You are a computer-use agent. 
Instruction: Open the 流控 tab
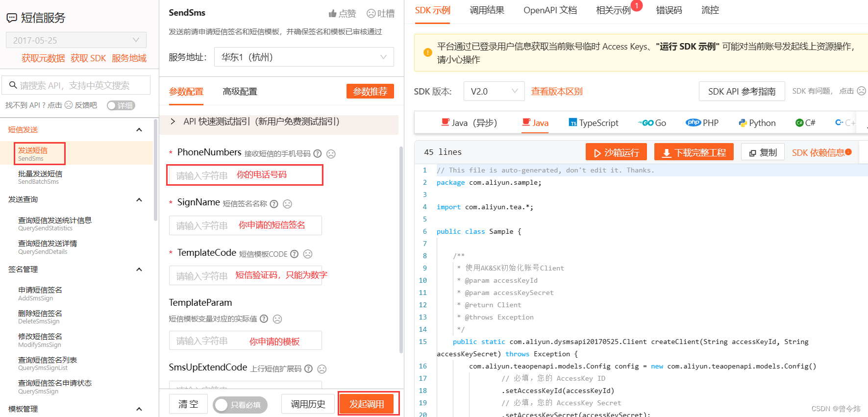point(710,10)
